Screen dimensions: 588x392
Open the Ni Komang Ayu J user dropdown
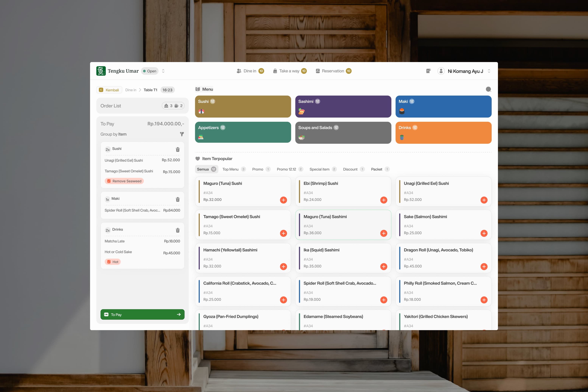point(489,71)
